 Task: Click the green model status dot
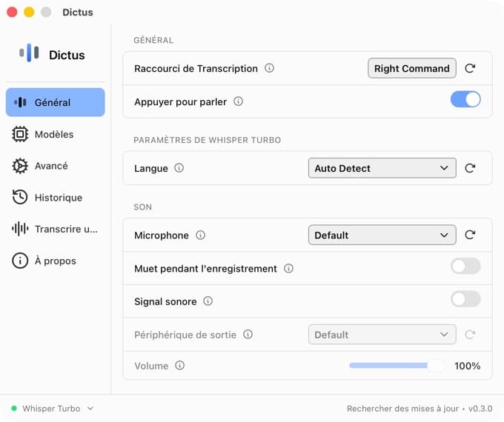click(14, 408)
